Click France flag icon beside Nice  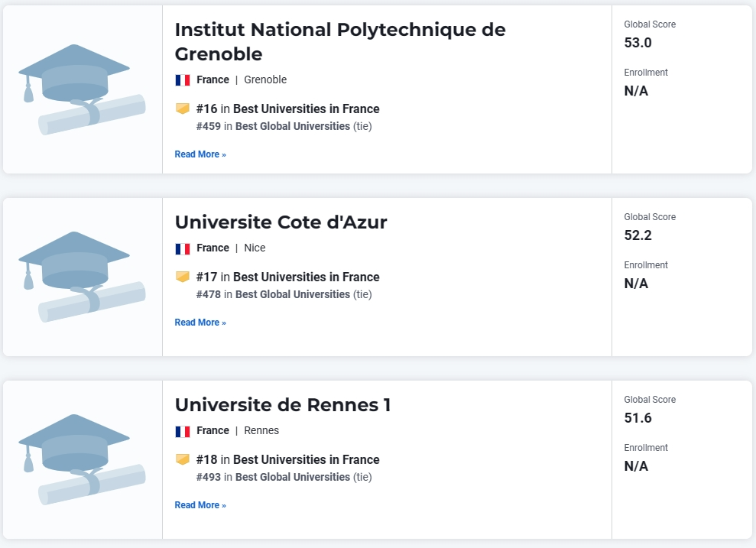pyautogui.click(x=183, y=248)
